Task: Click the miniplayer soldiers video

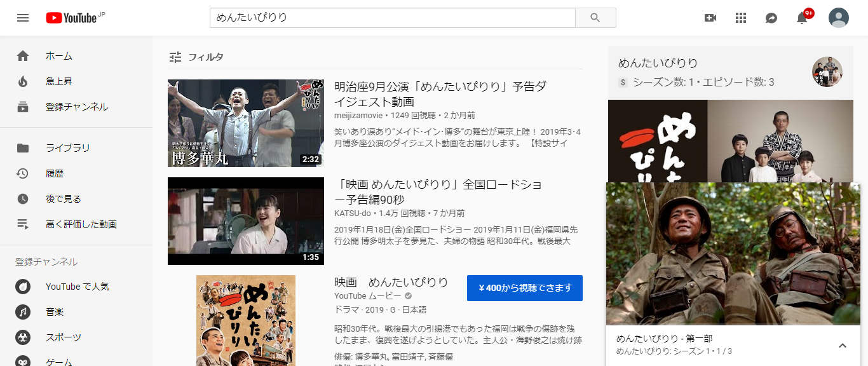Action: click(733, 254)
